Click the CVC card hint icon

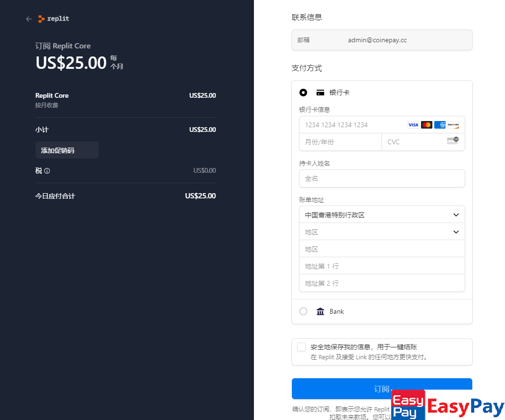click(x=453, y=140)
